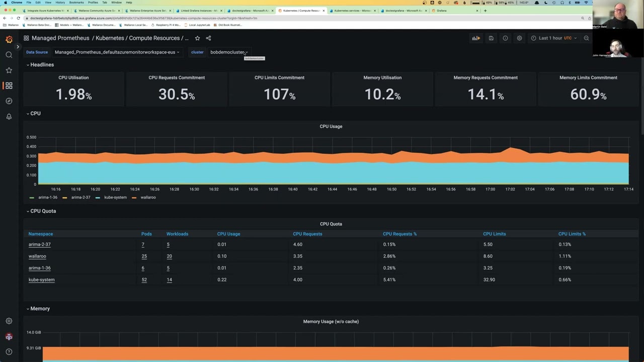This screenshot has width=644, height=362.
Task: Open the History menu in macOS bar
Action: click(60, 3)
